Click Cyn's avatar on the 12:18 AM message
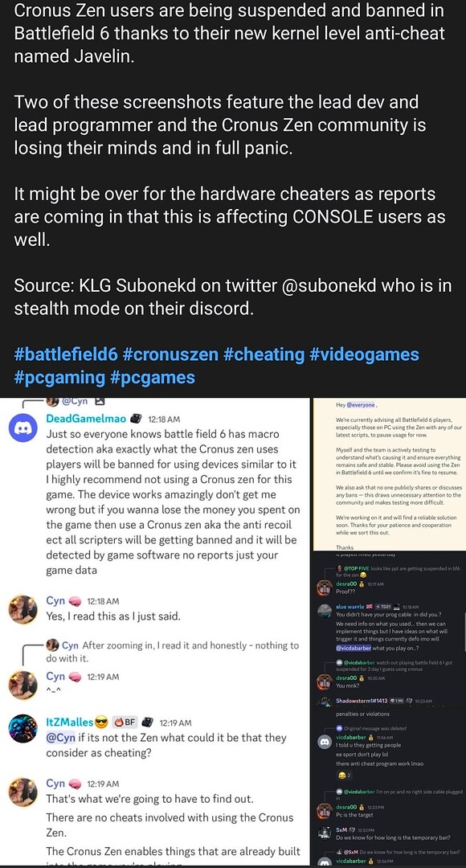 [x=24, y=609]
